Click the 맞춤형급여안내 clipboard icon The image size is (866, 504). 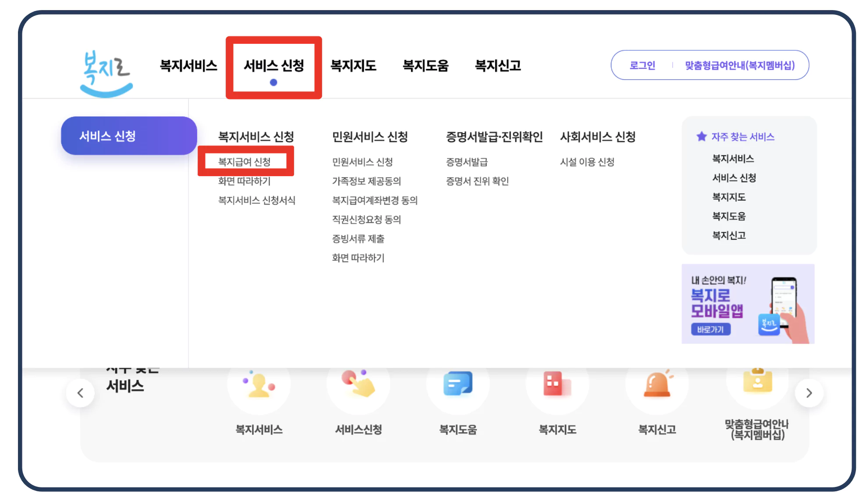tap(758, 380)
